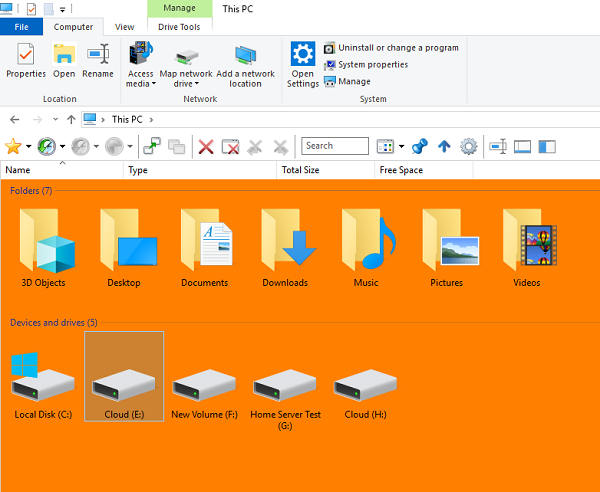Click in the Search input field

click(x=334, y=146)
